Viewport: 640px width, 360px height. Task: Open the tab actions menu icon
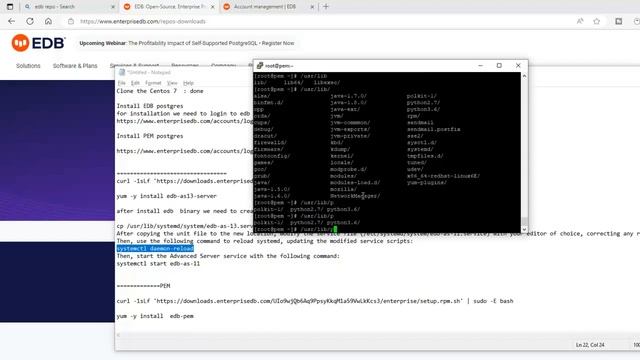[10, 7]
